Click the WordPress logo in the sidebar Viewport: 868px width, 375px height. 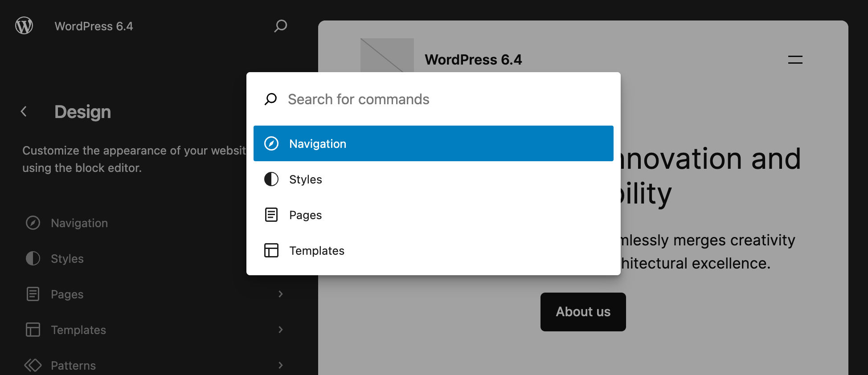pos(24,26)
